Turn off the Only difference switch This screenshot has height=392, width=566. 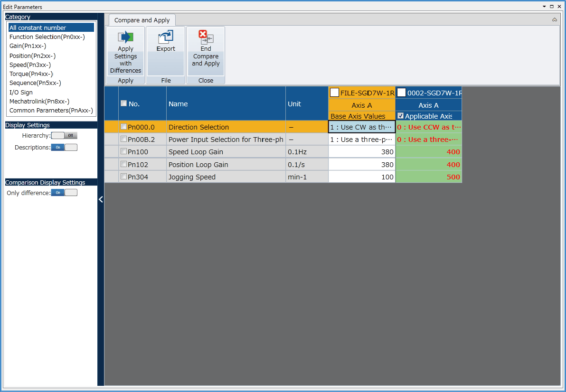tap(64, 193)
